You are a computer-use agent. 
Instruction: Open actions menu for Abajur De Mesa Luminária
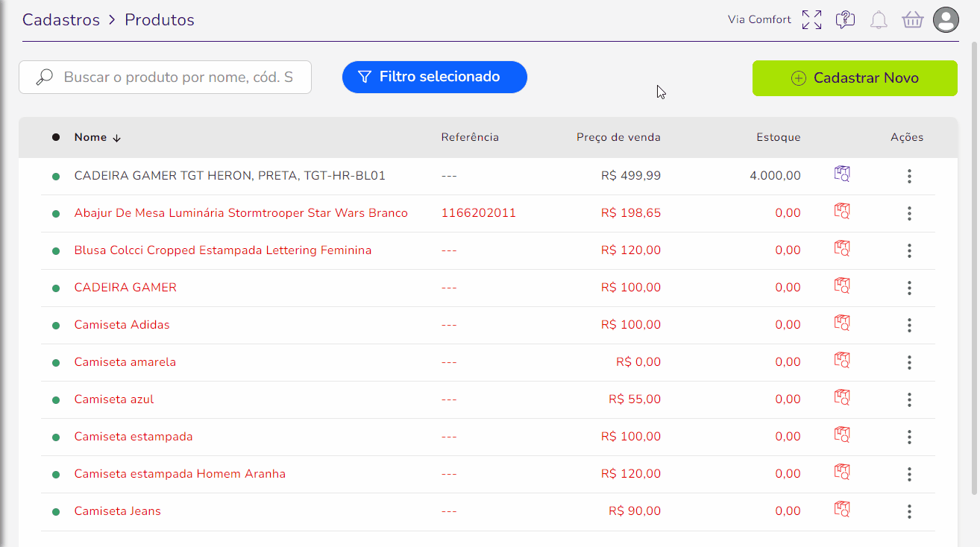coord(909,213)
